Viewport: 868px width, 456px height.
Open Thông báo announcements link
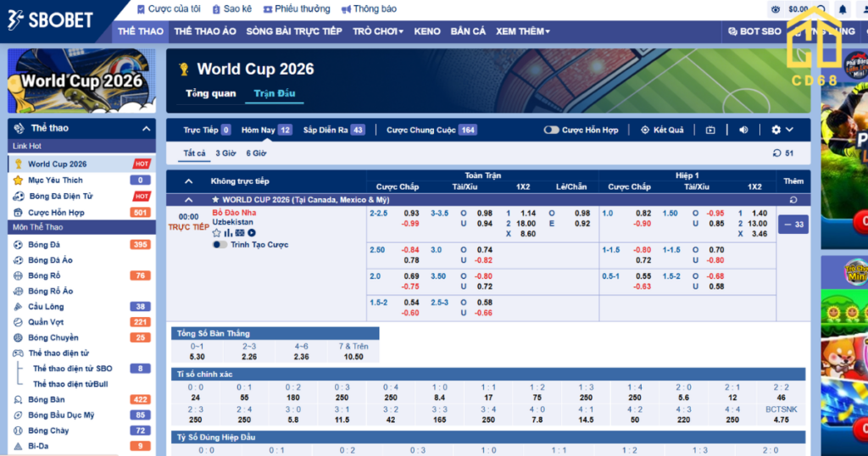(369, 8)
